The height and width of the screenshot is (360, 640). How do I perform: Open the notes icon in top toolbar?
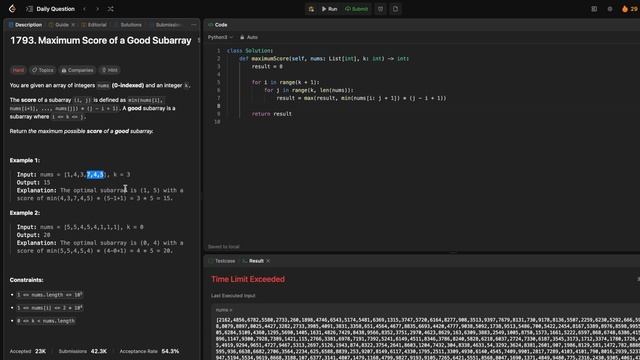395,9
